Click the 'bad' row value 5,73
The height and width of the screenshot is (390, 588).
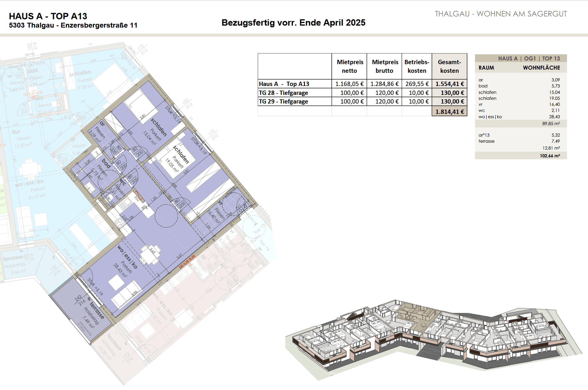pyautogui.click(x=555, y=86)
